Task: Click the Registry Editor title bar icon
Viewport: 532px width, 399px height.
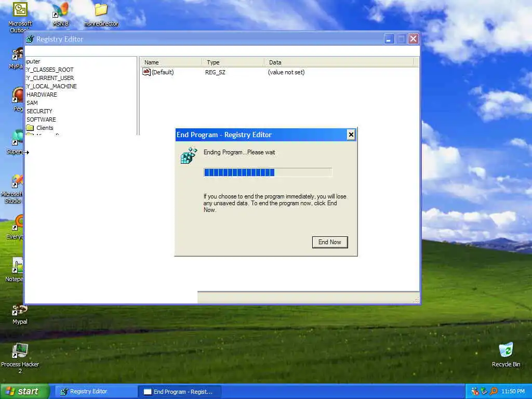Action: click(x=30, y=38)
